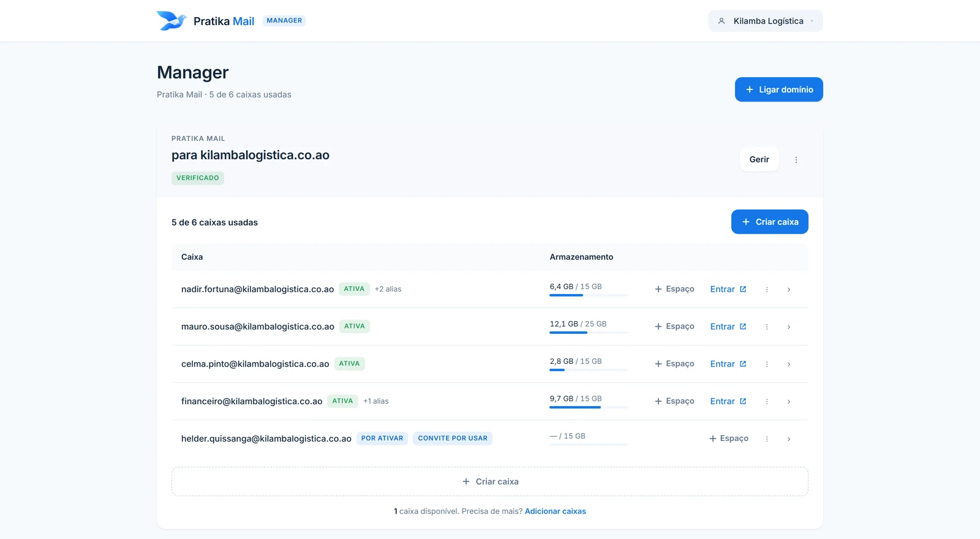Expand the celma.pinto row chevron
The image size is (980, 539).
pyautogui.click(x=788, y=364)
